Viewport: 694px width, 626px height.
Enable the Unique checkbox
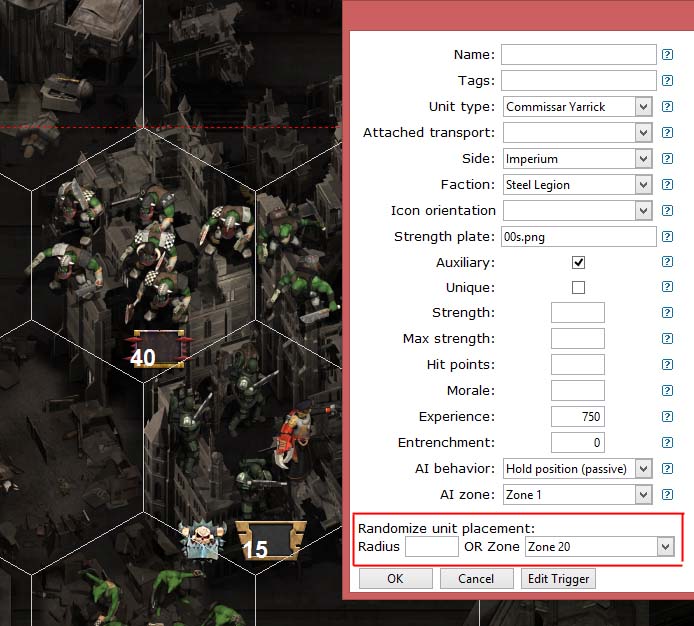coord(578,288)
